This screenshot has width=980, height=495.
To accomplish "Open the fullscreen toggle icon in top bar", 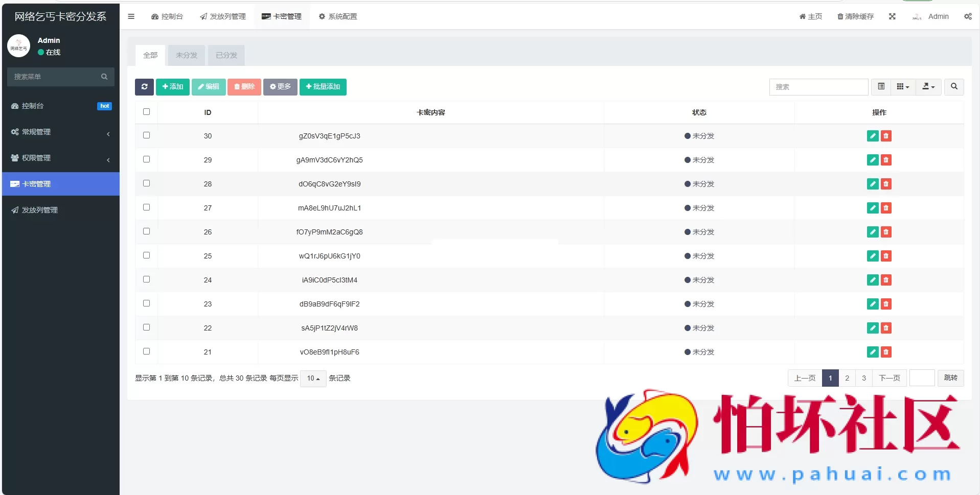I will tap(892, 16).
